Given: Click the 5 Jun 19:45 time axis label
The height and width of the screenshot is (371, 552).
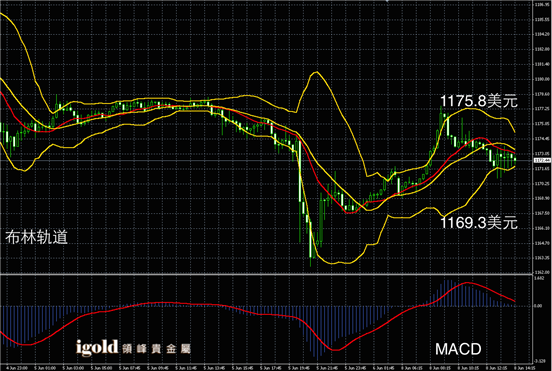Looking at the screenshot, I should coord(299,368).
